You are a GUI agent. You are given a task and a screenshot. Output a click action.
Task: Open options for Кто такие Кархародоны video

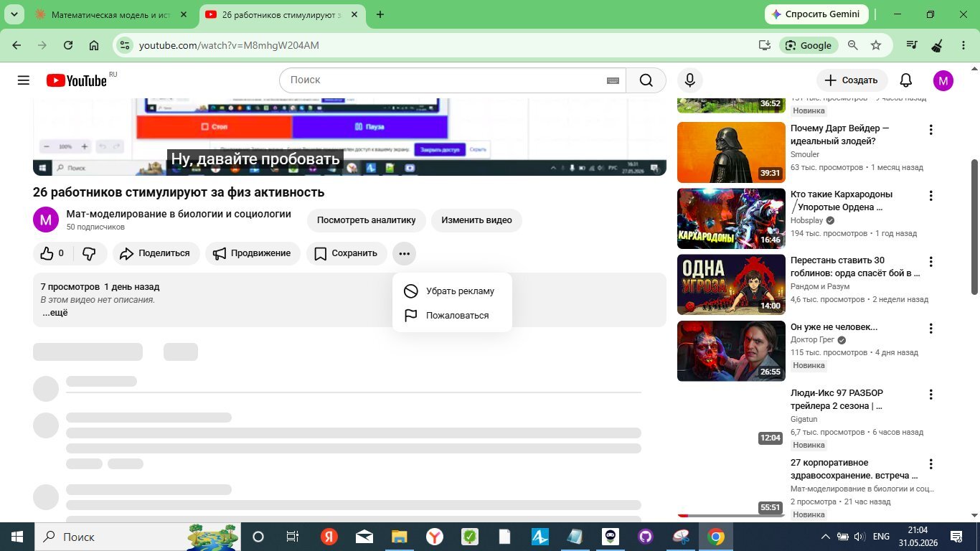click(x=930, y=196)
